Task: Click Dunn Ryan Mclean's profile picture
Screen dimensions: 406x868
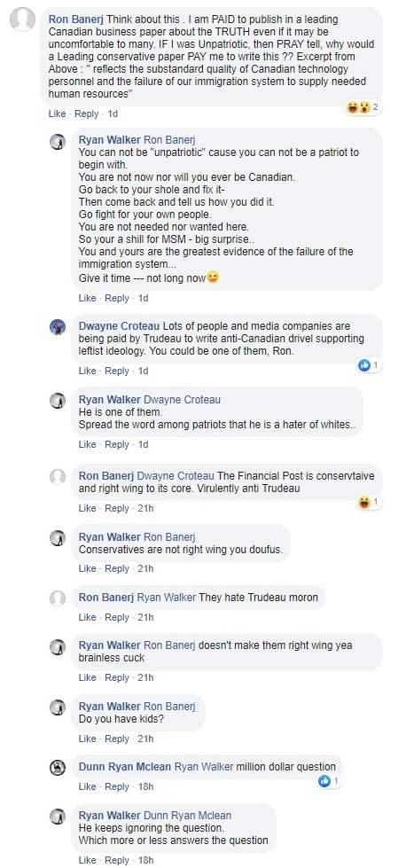Action: pos(58,767)
